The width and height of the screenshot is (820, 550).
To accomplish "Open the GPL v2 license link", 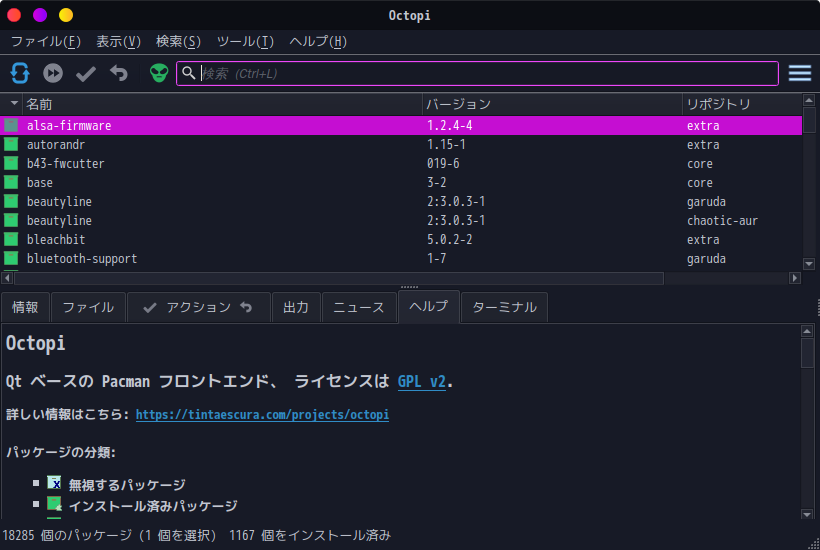I will click(x=422, y=382).
